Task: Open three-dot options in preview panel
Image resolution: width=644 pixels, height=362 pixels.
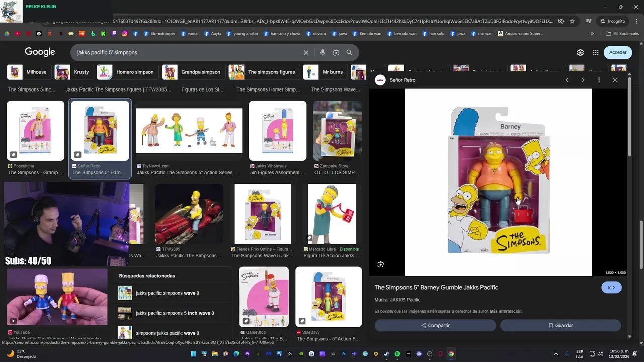Action: [599, 80]
